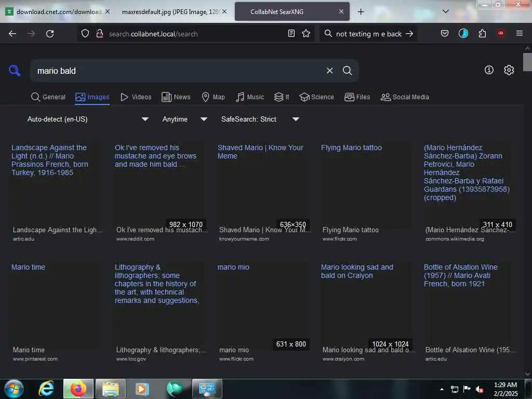Open the Extensions puzzle icon

pyautogui.click(x=482, y=33)
